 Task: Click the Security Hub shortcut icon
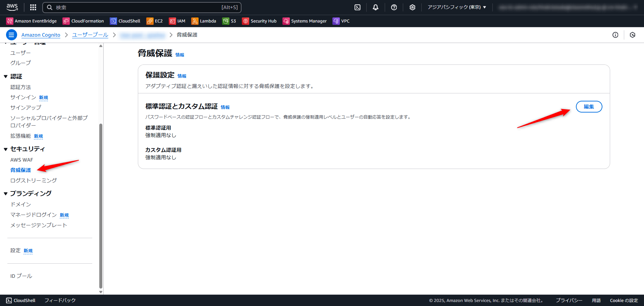tap(246, 21)
